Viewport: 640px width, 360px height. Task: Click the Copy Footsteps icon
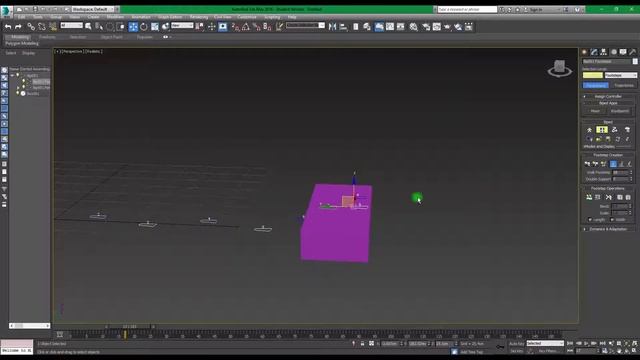coord(620,197)
